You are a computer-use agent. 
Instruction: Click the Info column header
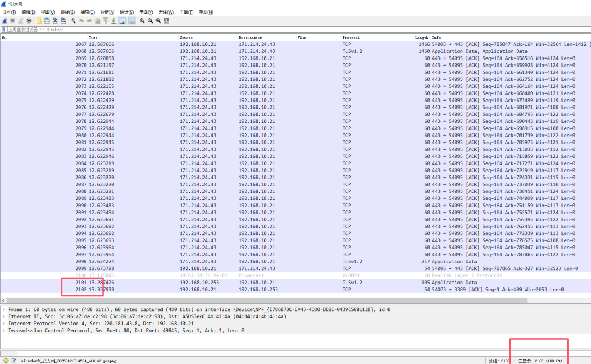point(511,38)
